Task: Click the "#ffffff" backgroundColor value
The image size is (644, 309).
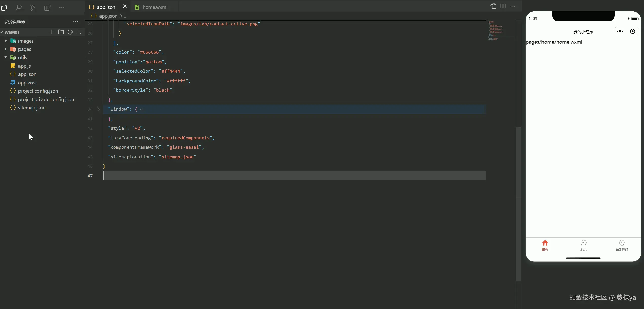Action: [176, 81]
